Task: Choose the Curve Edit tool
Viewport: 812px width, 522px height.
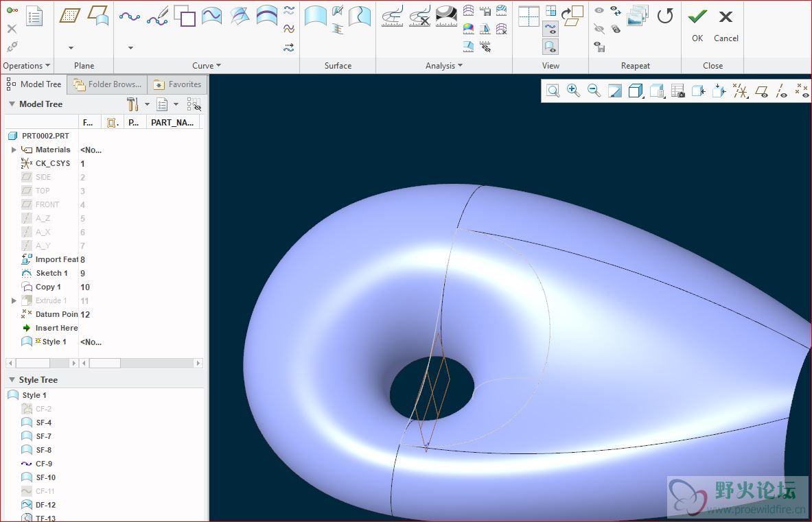Action: 157,16
